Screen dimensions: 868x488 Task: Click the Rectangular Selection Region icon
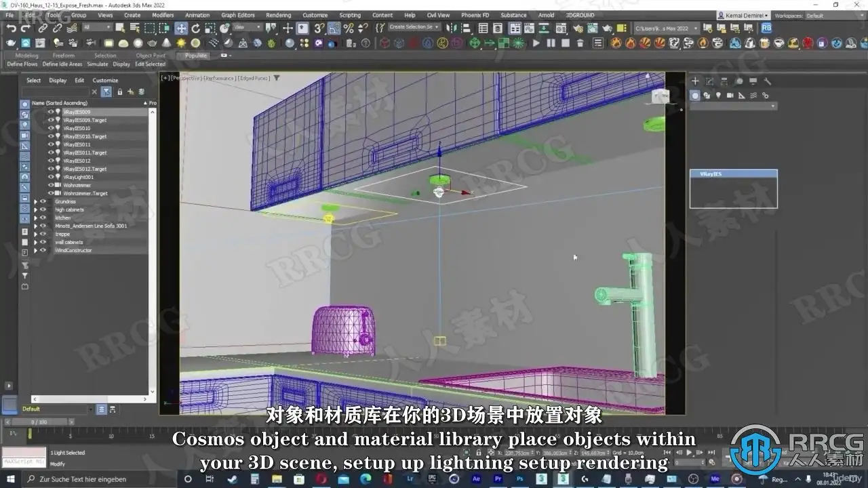click(150, 28)
